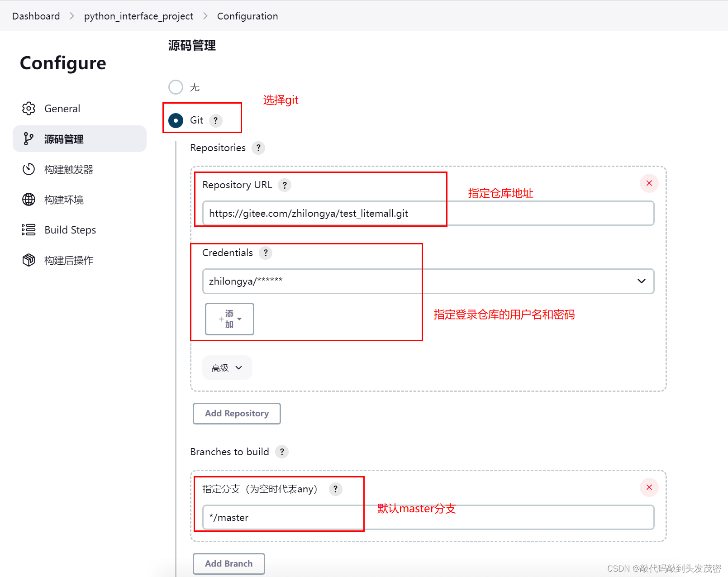Show help for Branches to build

(282, 452)
